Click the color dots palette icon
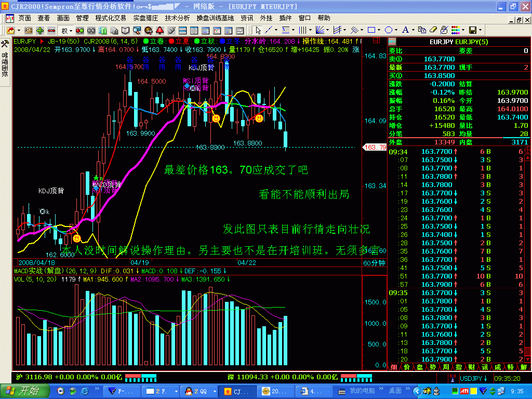 (x=455, y=30)
